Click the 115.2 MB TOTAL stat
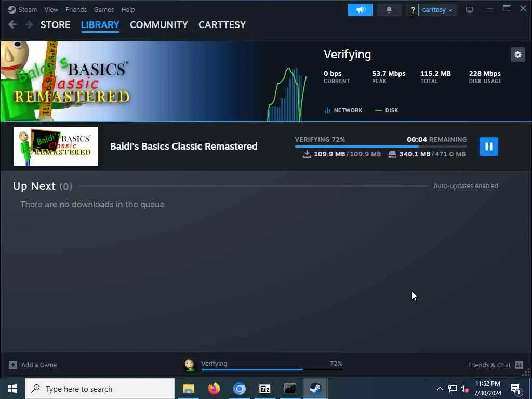 (436, 77)
